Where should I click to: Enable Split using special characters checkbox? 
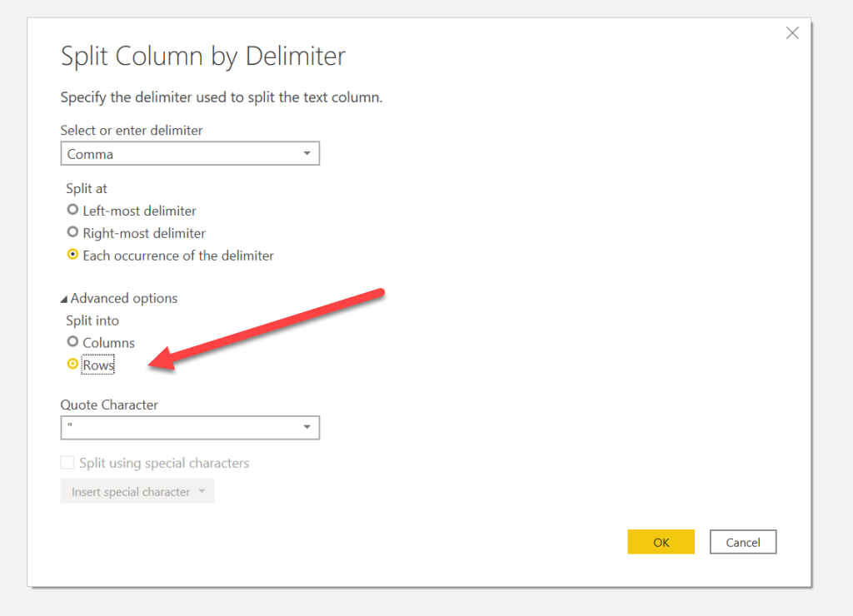(67, 463)
